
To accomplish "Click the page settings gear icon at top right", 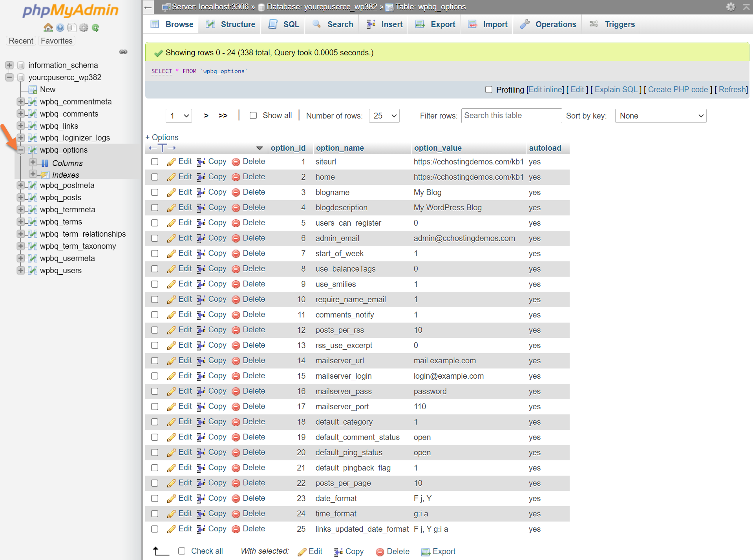I will coord(730,7).
